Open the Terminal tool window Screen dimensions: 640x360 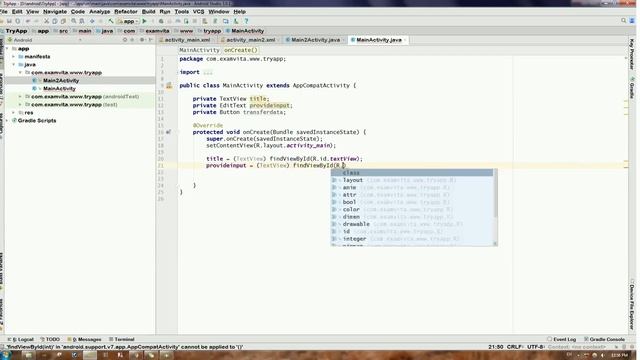point(122,339)
